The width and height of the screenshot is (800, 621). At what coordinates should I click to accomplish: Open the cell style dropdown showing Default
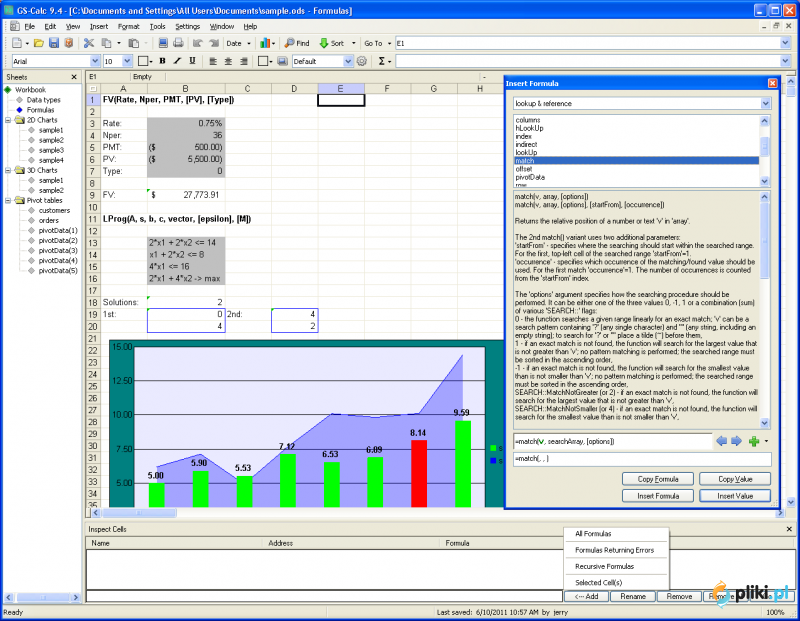pos(348,61)
